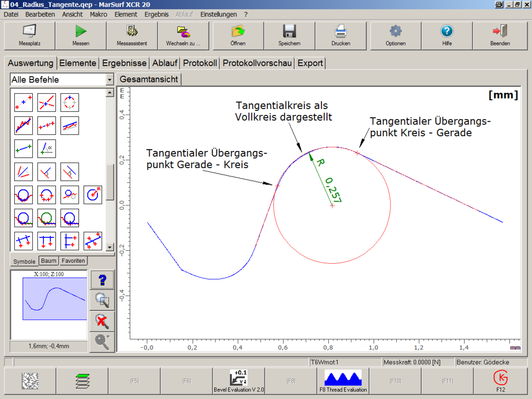Screen dimensions: 532x399
Task: Launch the Messassistent wizard
Action: click(132, 35)
